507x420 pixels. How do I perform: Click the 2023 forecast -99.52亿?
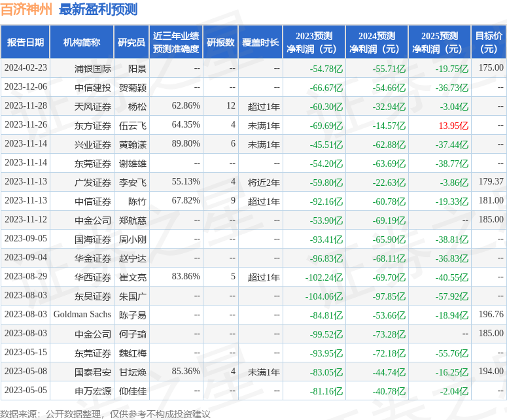click(x=326, y=334)
